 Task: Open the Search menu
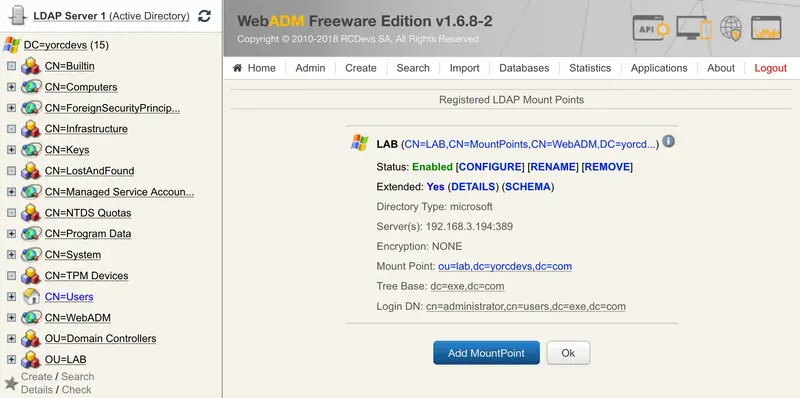pos(413,68)
